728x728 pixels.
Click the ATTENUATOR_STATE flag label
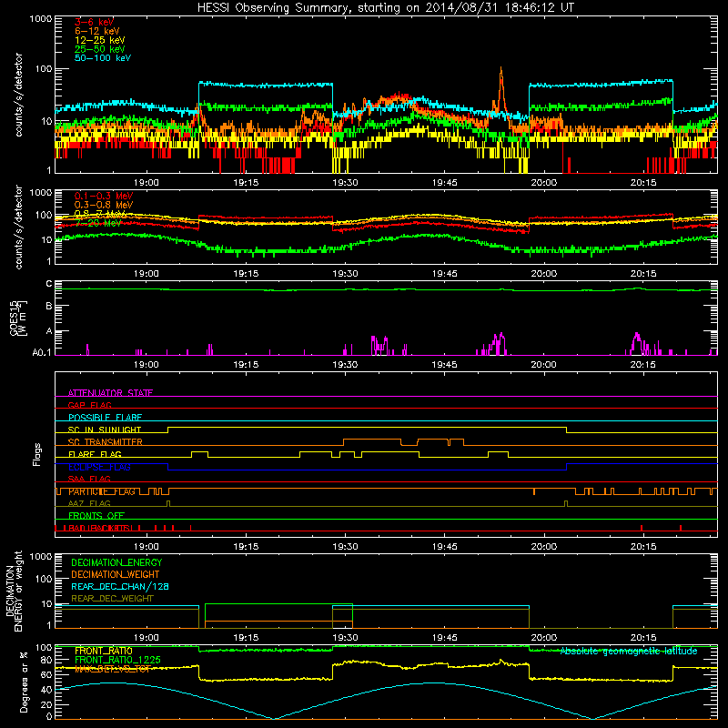point(110,393)
